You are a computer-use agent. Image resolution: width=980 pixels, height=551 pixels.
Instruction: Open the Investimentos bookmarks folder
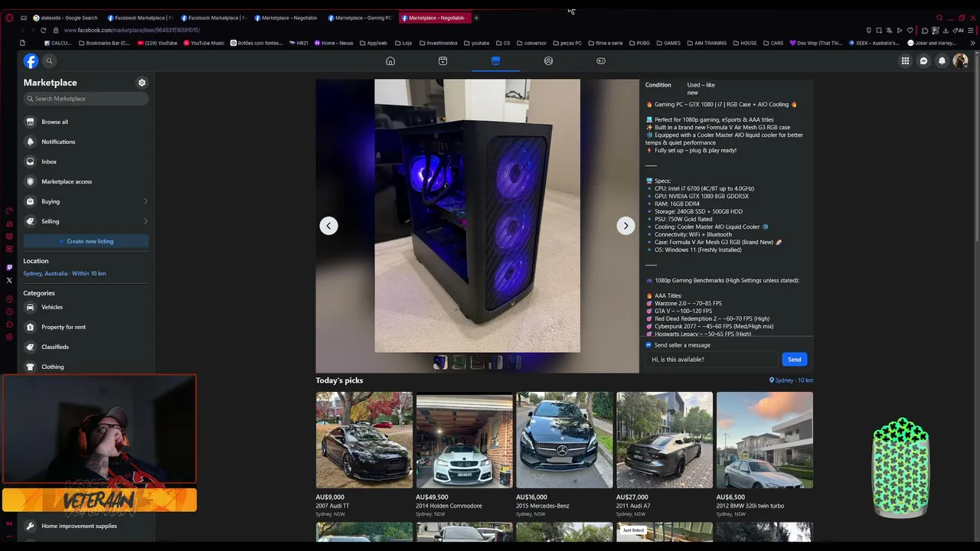[438, 43]
